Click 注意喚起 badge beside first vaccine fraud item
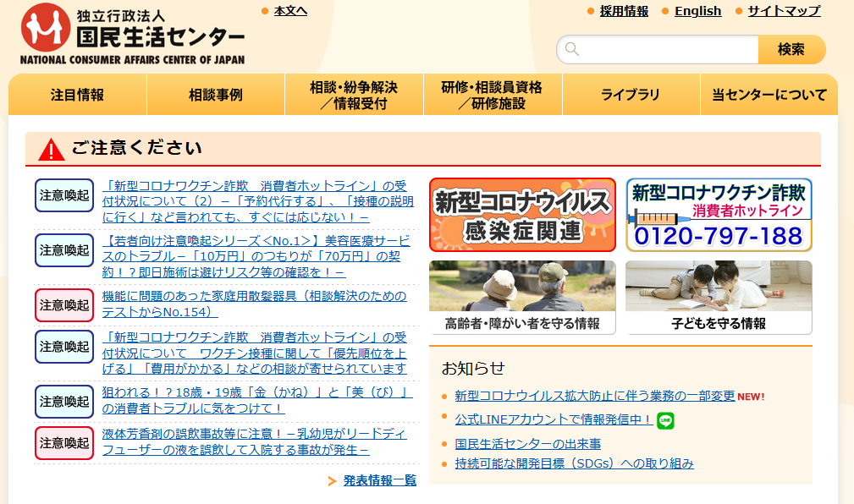Screen dimensions: 854x504 [x=64, y=195]
